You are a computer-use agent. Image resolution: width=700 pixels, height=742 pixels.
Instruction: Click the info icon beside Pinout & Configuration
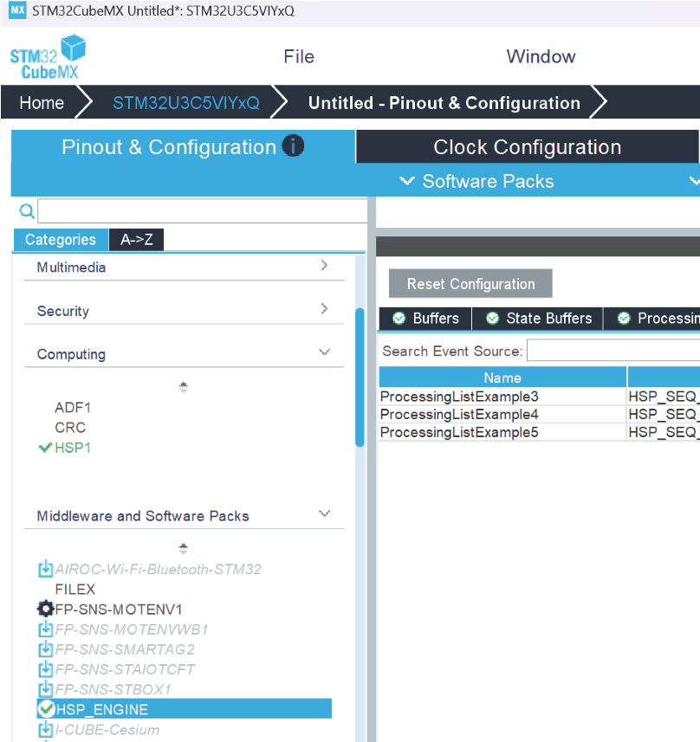click(x=293, y=145)
